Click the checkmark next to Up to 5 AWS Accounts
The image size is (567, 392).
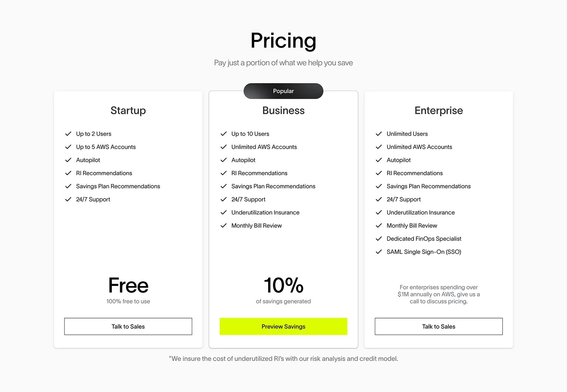click(68, 147)
